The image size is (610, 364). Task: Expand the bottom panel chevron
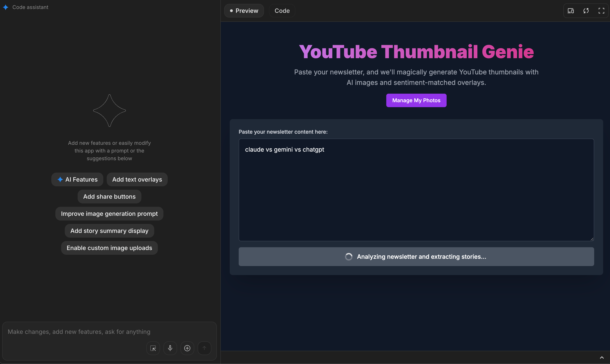point(602,357)
